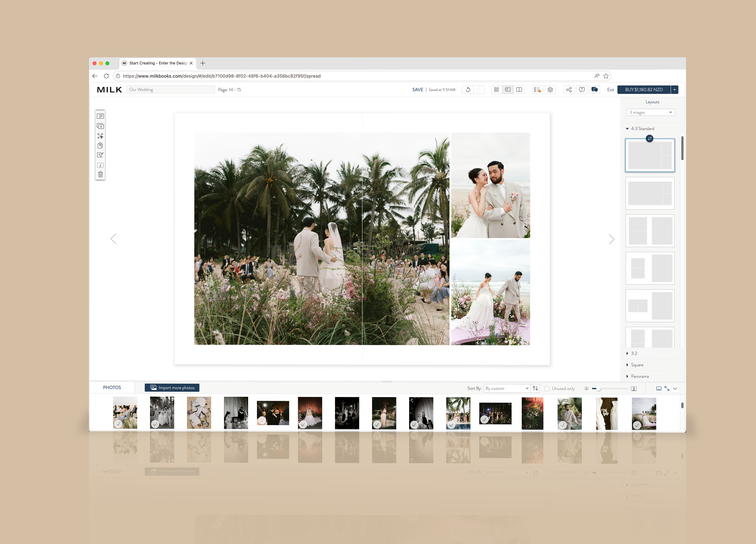
Task: Select the two-page spread view icon
Action: (x=519, y=90)
